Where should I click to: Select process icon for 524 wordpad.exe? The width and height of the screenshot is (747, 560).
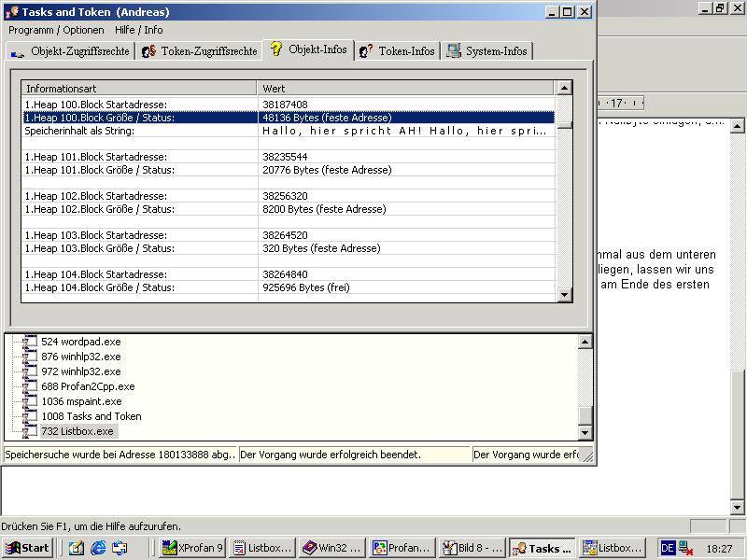(x=31, y=342)
